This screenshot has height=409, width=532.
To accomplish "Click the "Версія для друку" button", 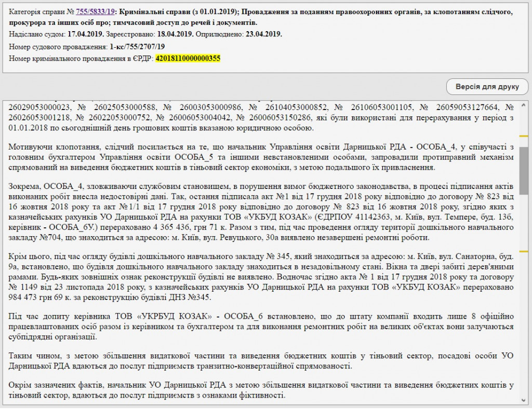I will click(x=487, y=86).
